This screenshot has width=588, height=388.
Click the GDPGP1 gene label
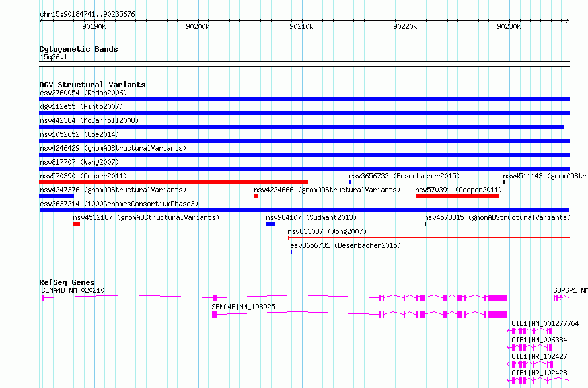pyautogui.click(x=570, y=290)
